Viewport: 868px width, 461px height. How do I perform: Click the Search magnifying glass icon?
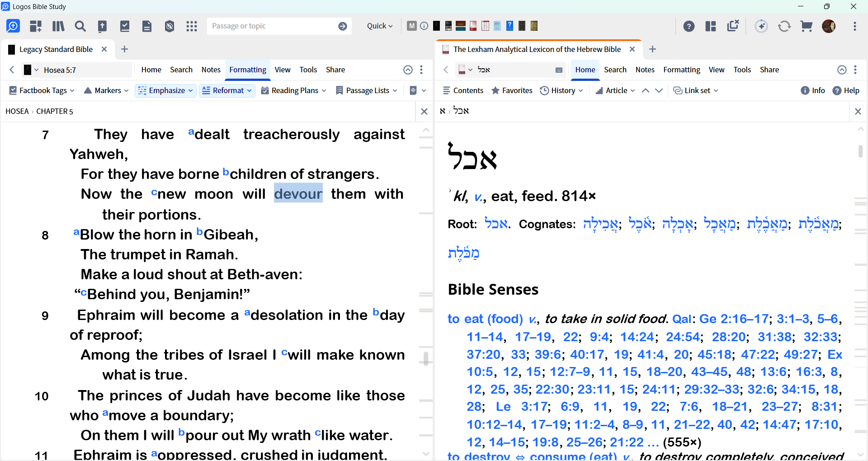(80, 26)
